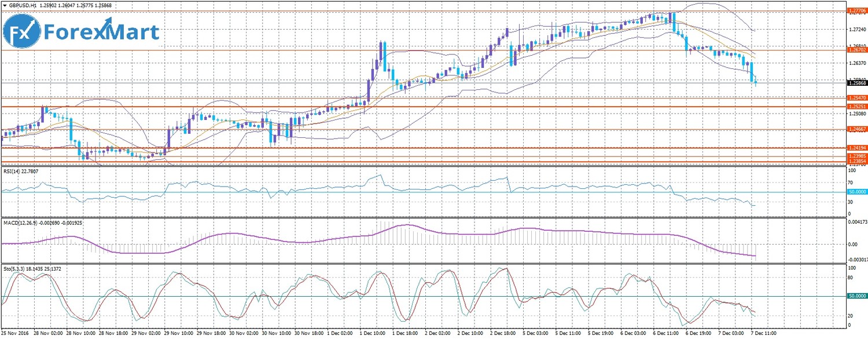
Task: Select the 1.24194 support level price tag
Action: pos(856,148)
